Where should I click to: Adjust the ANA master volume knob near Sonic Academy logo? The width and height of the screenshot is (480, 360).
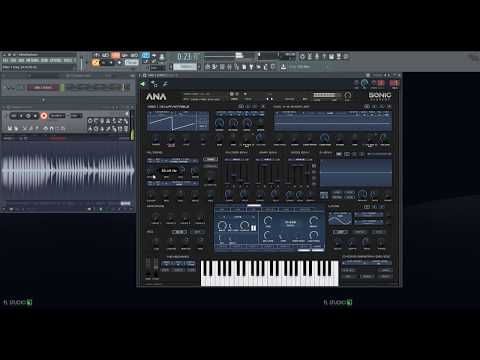coord(348,96)
